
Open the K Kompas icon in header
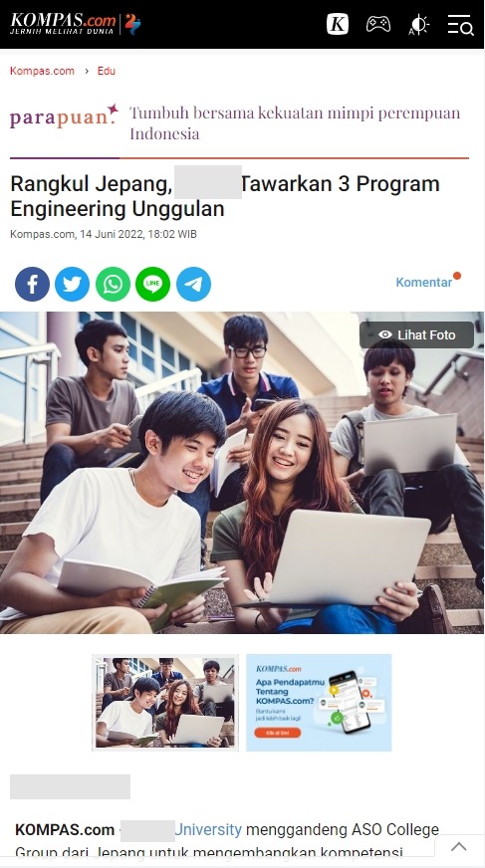coord(338,24)
